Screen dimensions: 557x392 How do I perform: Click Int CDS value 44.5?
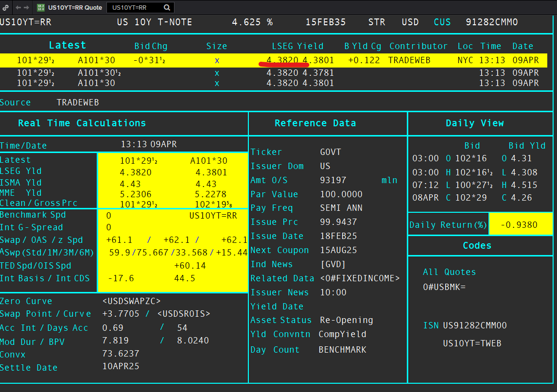(184, 278)
